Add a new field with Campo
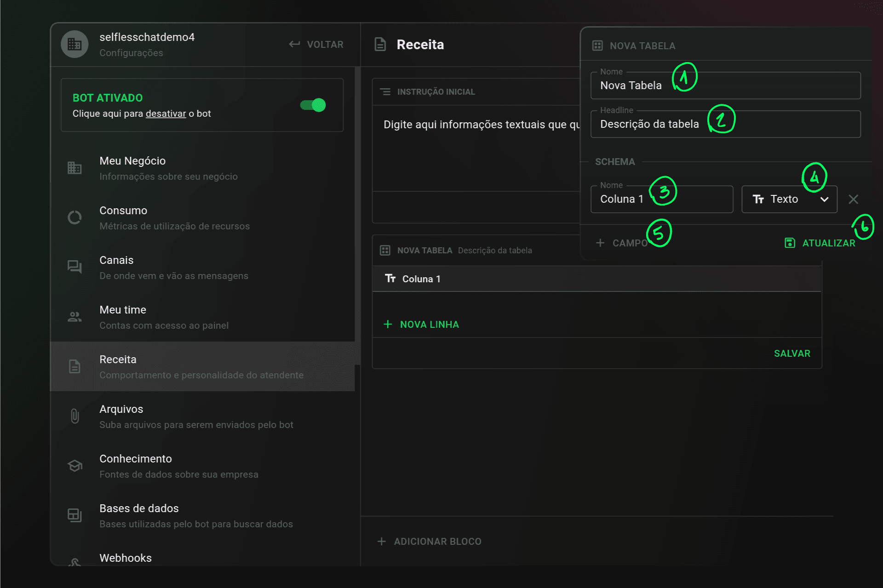This screenshot has width=883, height=588. pos(622,243)
